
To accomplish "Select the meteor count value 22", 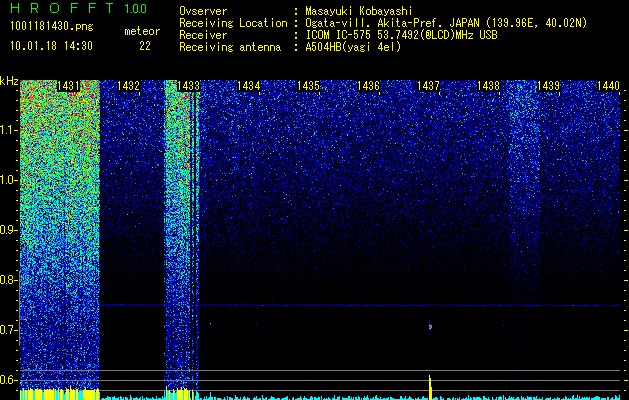I will pyautogui.click(x=145, y=46).
